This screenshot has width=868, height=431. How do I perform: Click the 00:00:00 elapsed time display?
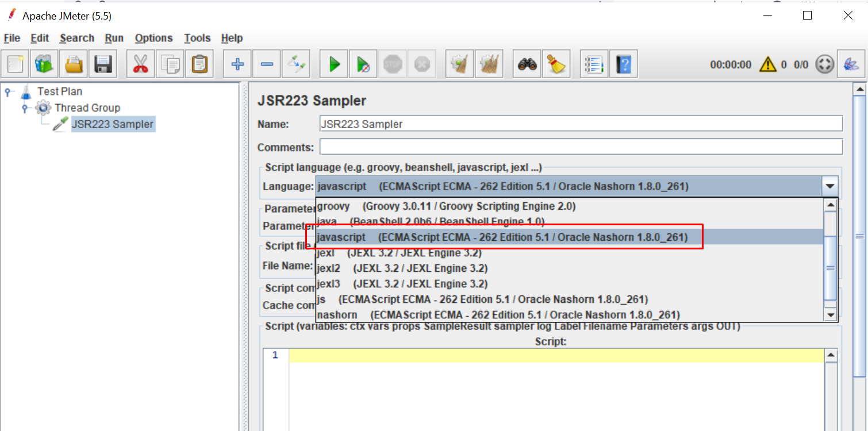point(731,64)
